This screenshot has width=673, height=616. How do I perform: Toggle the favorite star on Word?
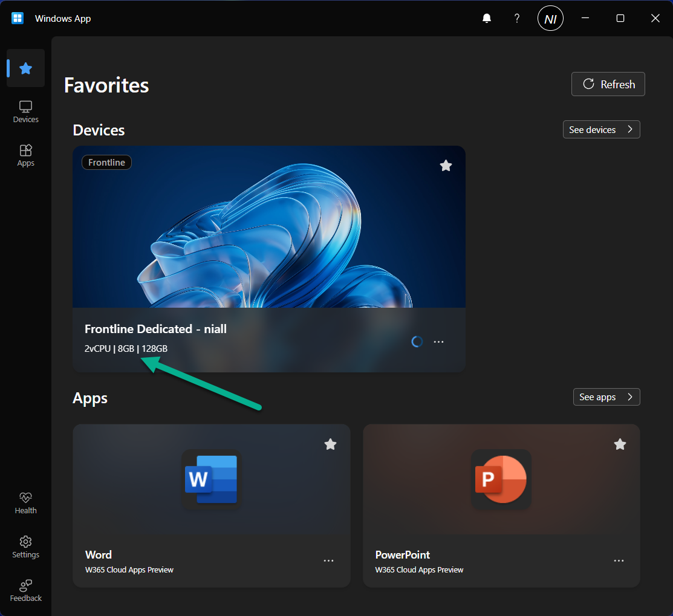[x=330, y=444]
